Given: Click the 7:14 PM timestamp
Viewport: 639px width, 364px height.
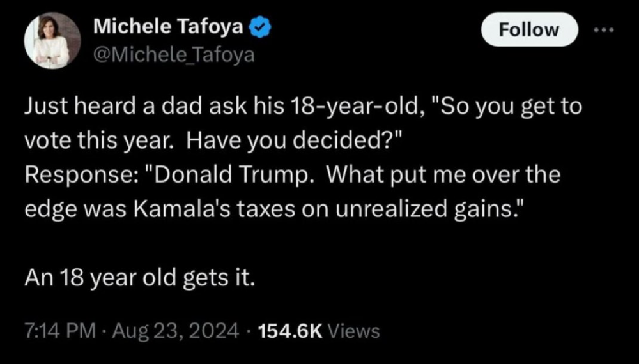Looking at the screenshot, I should (x=59, y=331).
